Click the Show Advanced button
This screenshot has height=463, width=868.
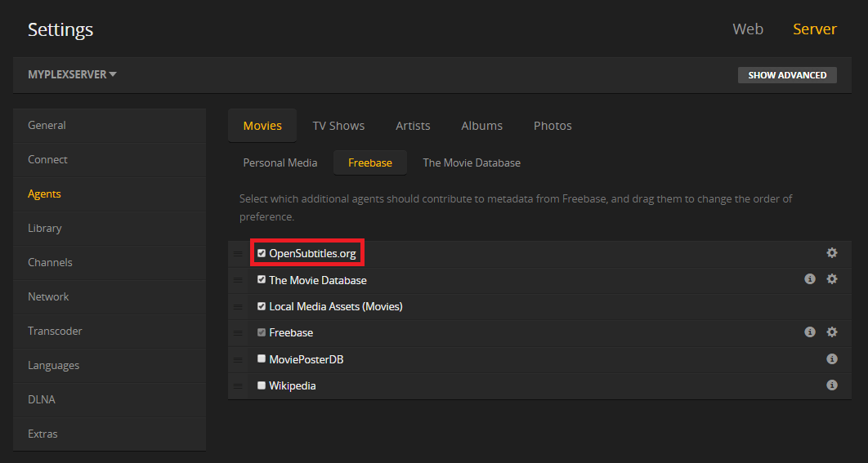787,75
